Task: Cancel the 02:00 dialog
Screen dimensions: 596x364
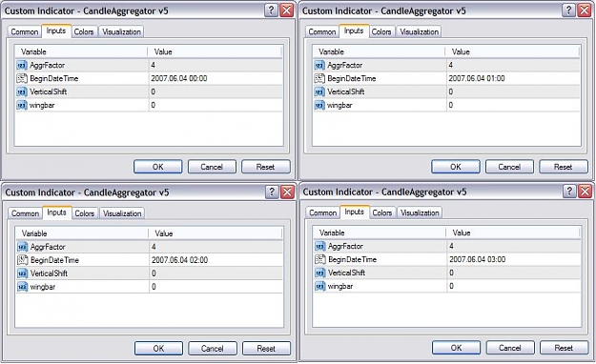Action: [213, 349]
